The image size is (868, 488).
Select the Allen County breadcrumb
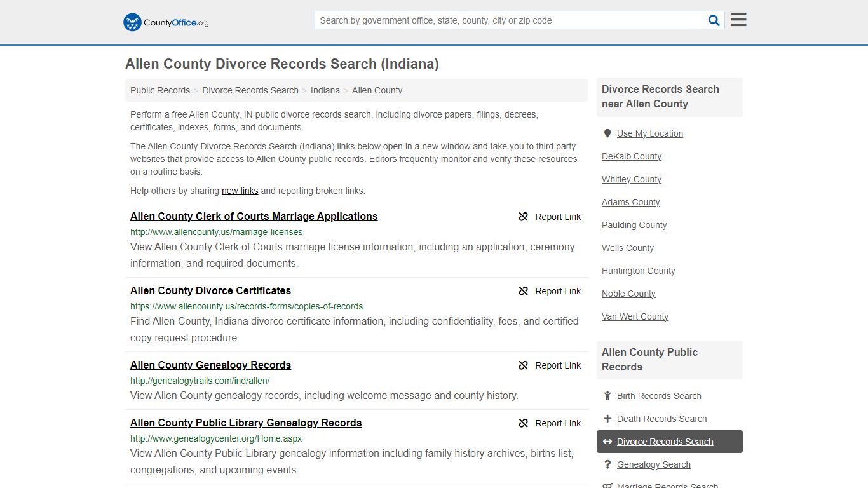[x=377, y=90]
